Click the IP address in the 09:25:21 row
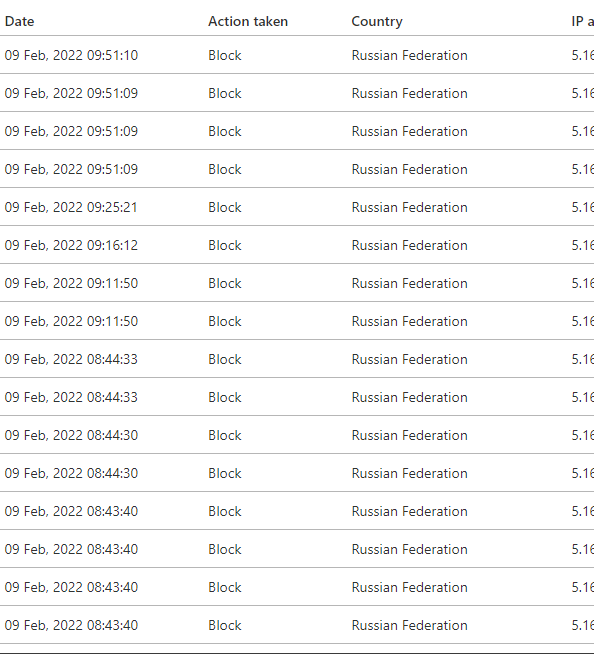 click(x=582, y=207)
